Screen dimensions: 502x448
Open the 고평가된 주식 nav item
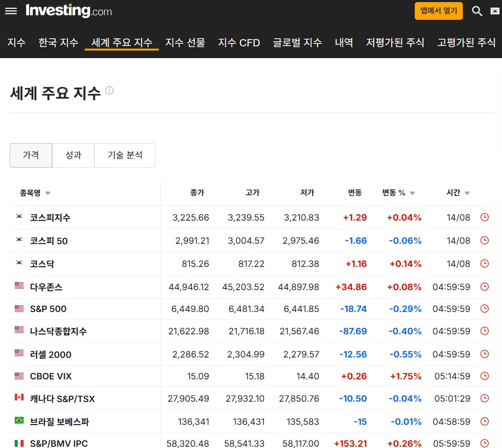pyautogui.click(x=467, y=43)
